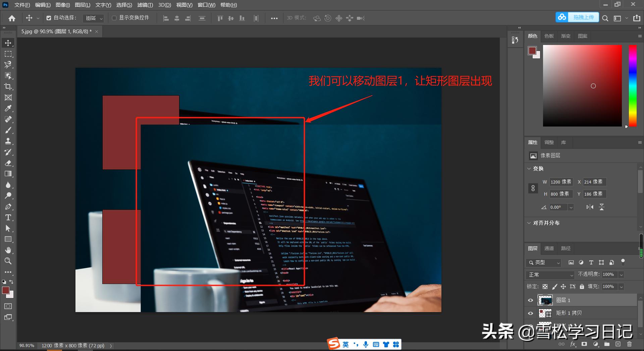This screenshot has height=351, width=644.
Task: Open the layer styles fx menu
Action: [x=573, y=344]
